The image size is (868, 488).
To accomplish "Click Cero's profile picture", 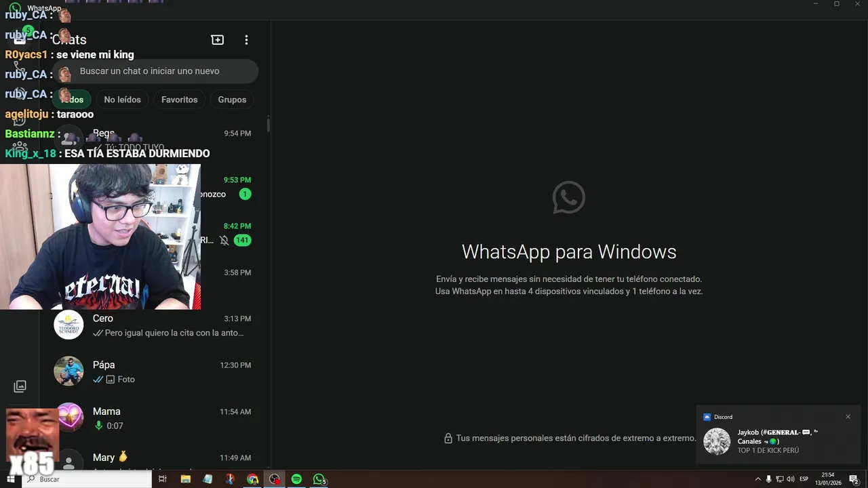I will [68, 325].
